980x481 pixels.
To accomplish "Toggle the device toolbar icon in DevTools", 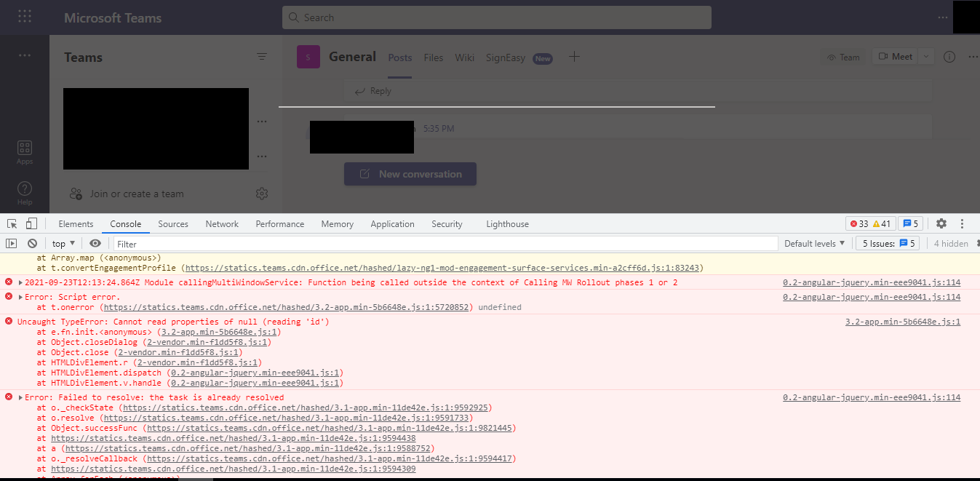I will pos(31,223).
